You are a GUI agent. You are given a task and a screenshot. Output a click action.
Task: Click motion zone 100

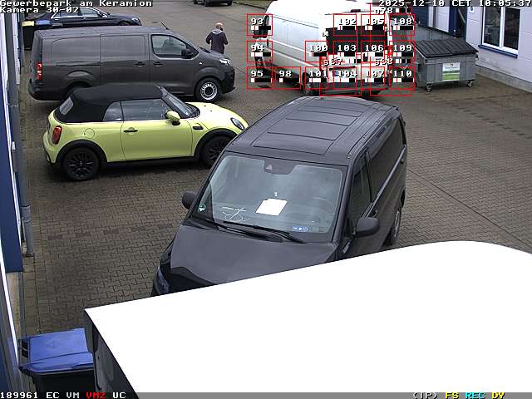[317, 52]
